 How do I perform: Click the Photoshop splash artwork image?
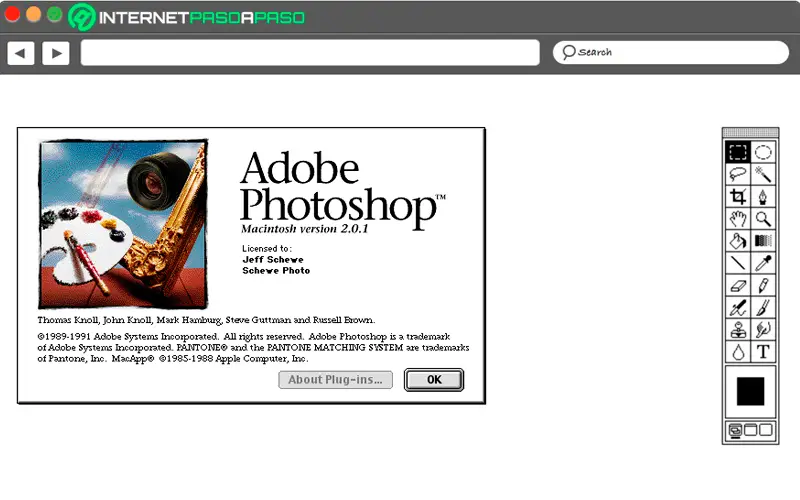(123, 224)
